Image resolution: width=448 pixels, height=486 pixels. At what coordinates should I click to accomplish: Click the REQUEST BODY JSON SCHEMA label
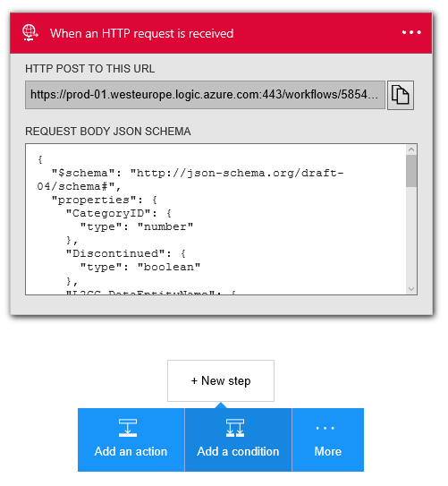pyautogui.click(x=108, y=132)
